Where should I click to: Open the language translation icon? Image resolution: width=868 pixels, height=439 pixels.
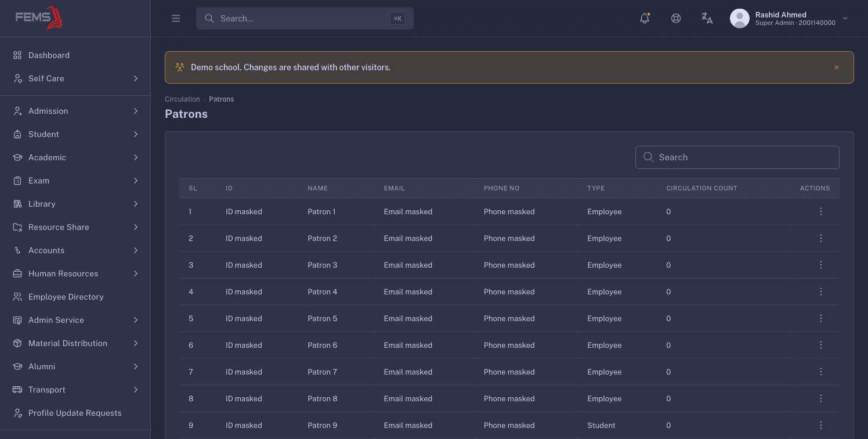(707, 18)
